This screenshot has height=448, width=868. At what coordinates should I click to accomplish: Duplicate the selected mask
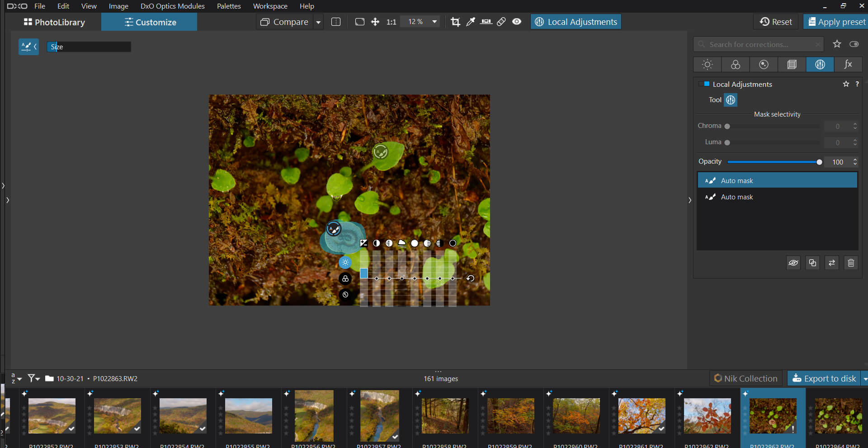pos(812,263)
